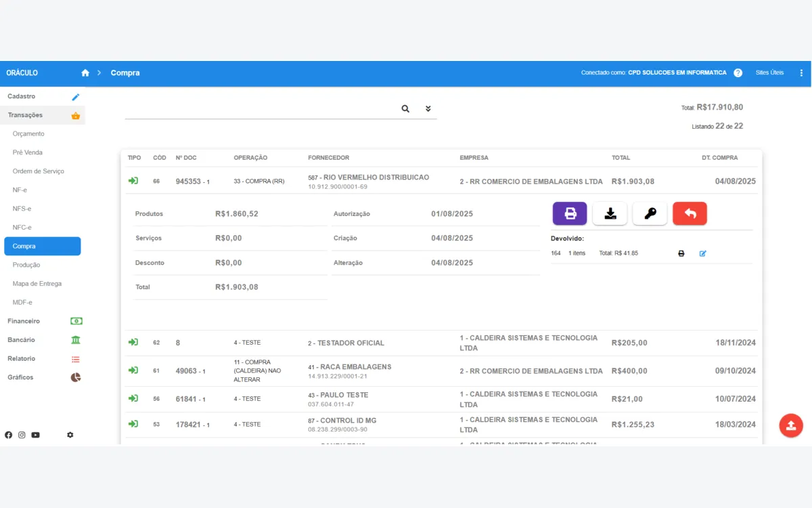Edit the Devolvido entry via the blue pencil icon

[702, 253]
